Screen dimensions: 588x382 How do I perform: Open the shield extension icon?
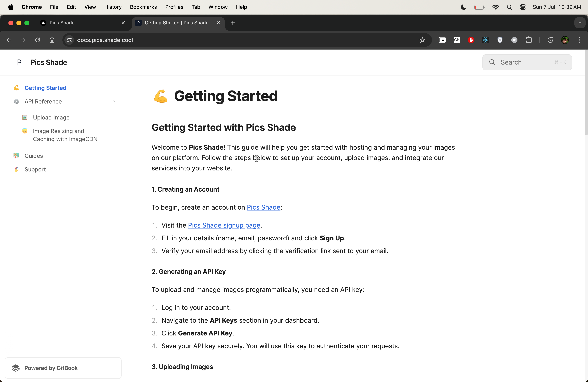coord(500,40)
